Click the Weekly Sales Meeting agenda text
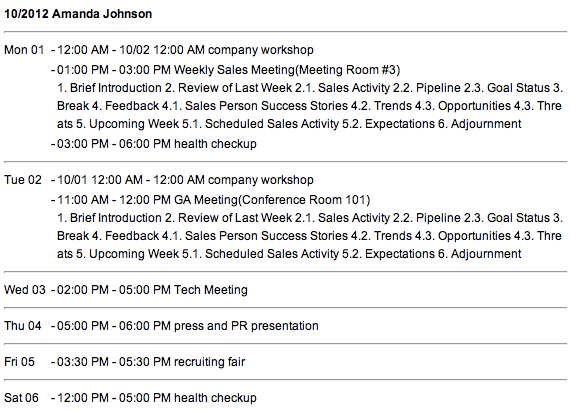The image size is (570, 413). click(310, 106)
